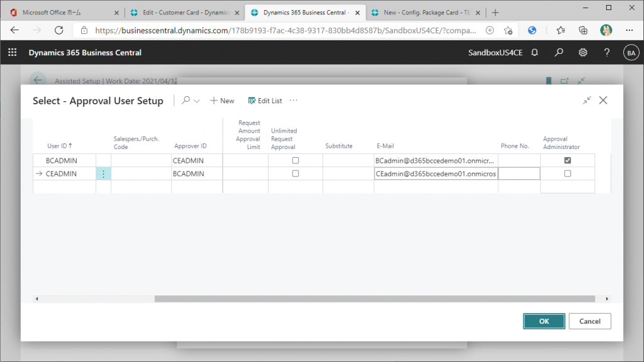Click Request Amount Approval Limit header
This screenshot has width=644, height=362.
coord(248,134)
